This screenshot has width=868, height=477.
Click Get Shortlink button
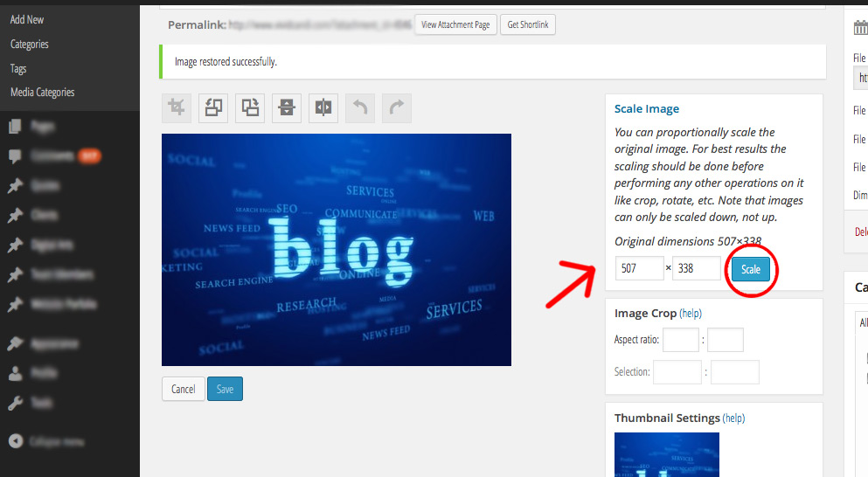528,24
